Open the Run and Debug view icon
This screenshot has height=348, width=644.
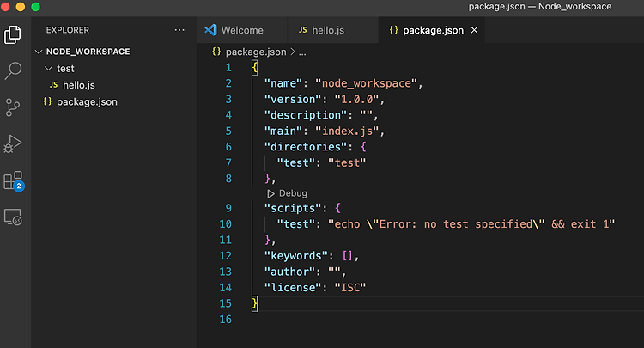click(13, 143)
